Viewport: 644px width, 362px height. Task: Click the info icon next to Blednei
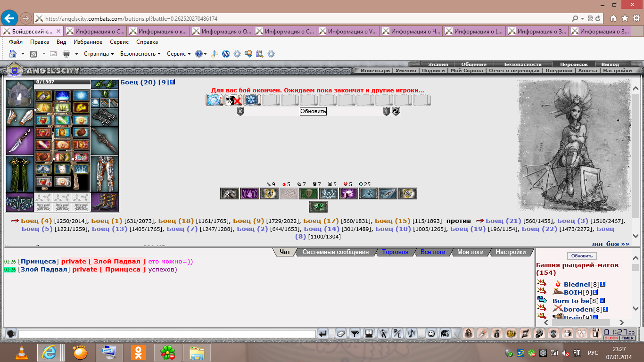(x=603, y=284)
